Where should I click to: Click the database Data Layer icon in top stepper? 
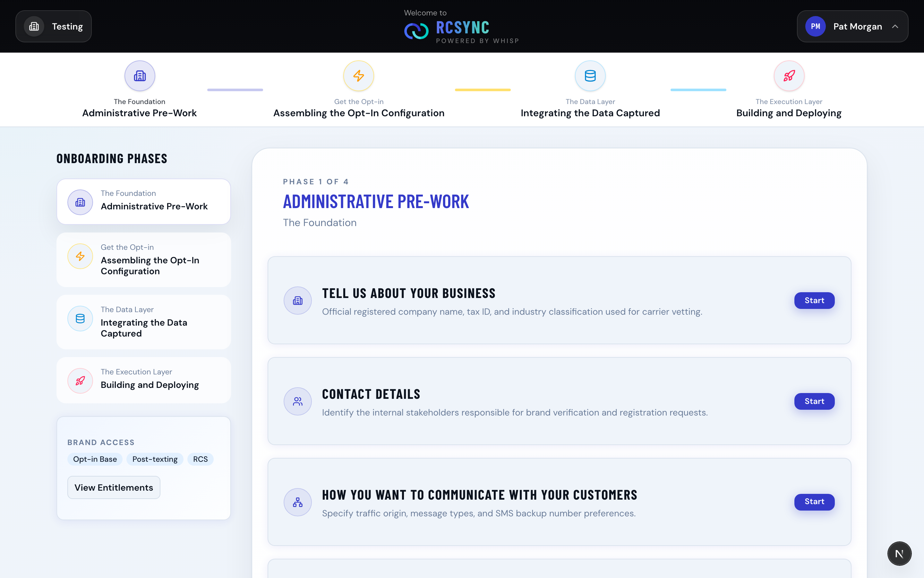pyautogui.click(x=590, y=76)
